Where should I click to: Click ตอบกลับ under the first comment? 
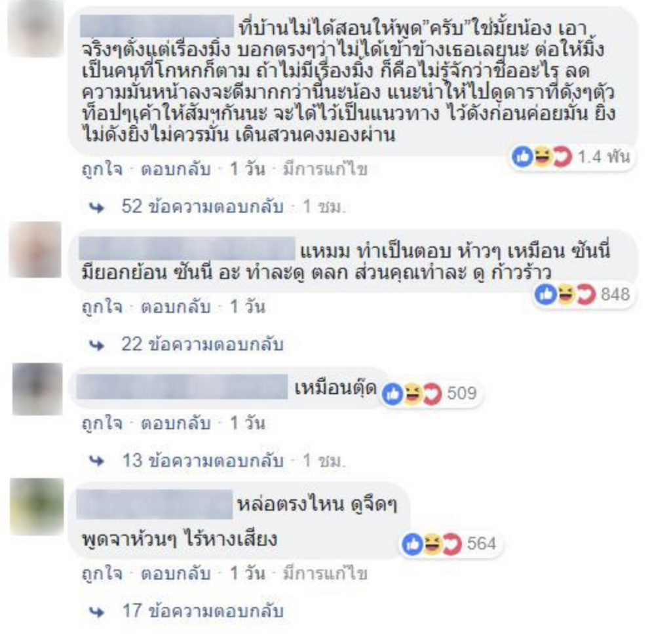(176, 170)
